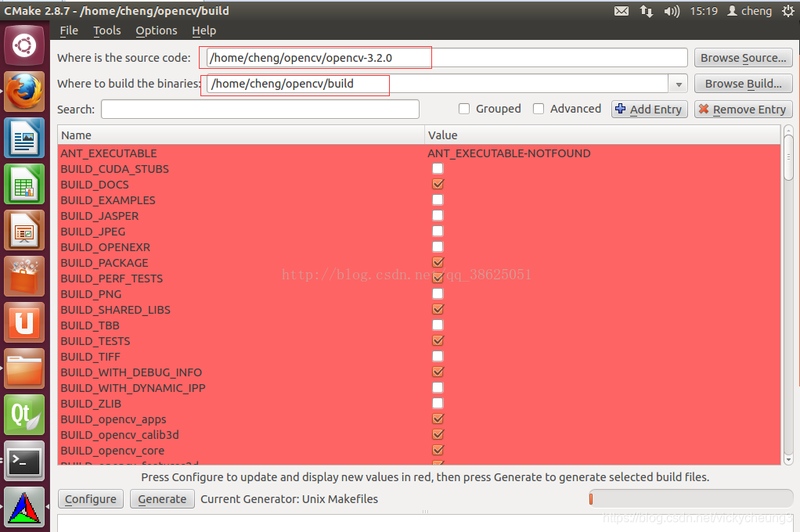Toggle the Advanced checkbox
Image resolution: width=800 pixels, height=532 pixels.
coord(539,109)
